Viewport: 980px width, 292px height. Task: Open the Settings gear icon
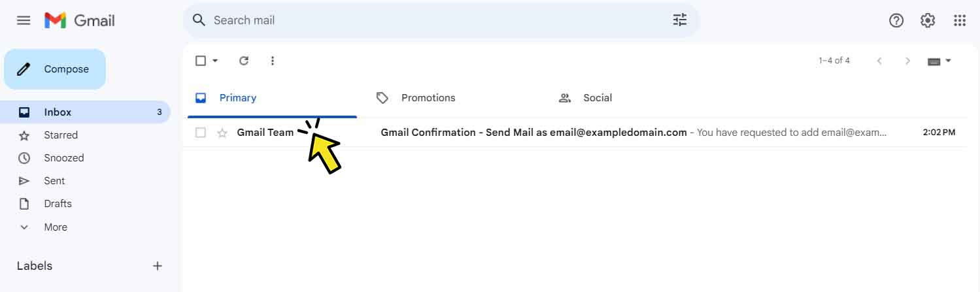pyautogui.click(x=928, y=20)
